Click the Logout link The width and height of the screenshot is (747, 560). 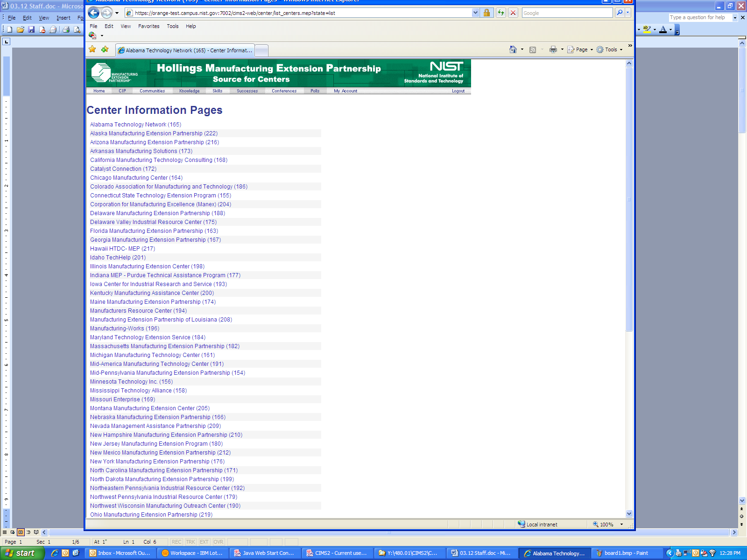click(x=458, y=91)
